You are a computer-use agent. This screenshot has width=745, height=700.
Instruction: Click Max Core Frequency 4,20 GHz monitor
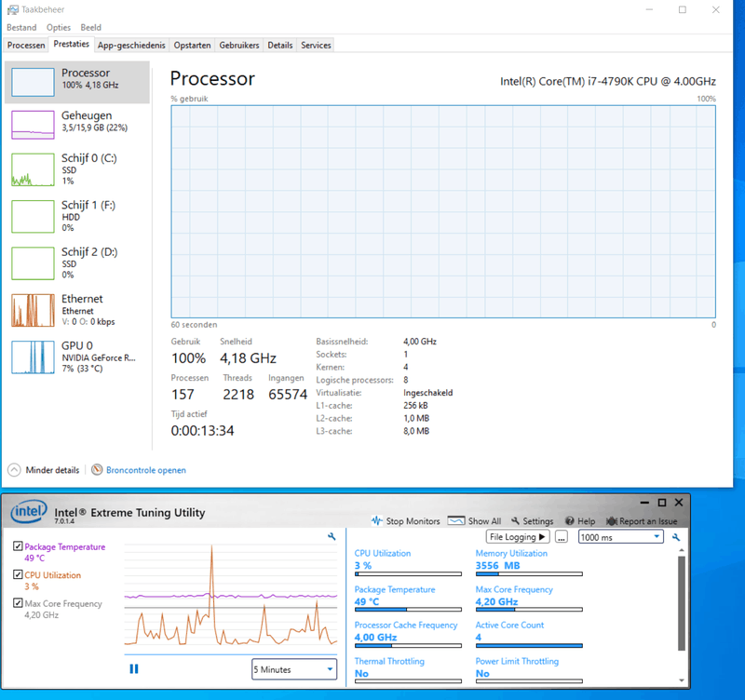pyautogui.click(x=529, y=599)
